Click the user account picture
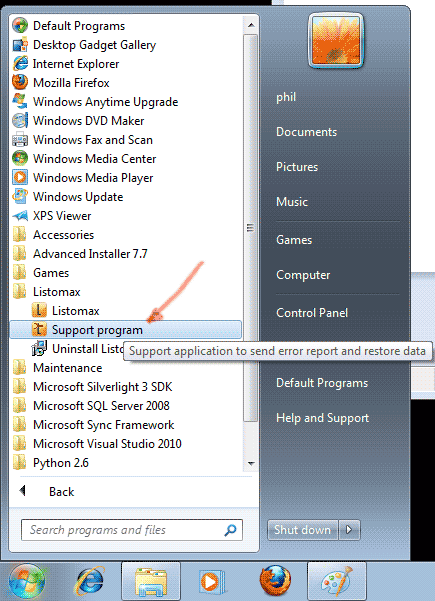 pos(336,41)
